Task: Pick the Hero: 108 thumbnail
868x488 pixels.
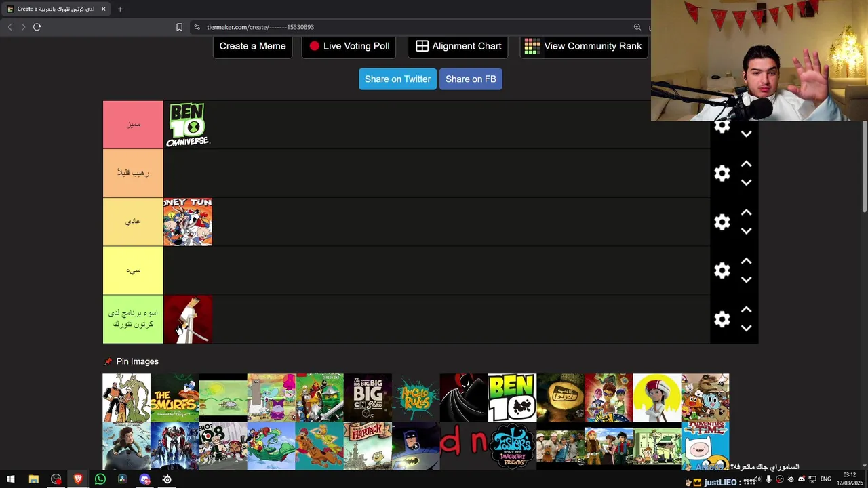Action: click(x=222, y=446)
